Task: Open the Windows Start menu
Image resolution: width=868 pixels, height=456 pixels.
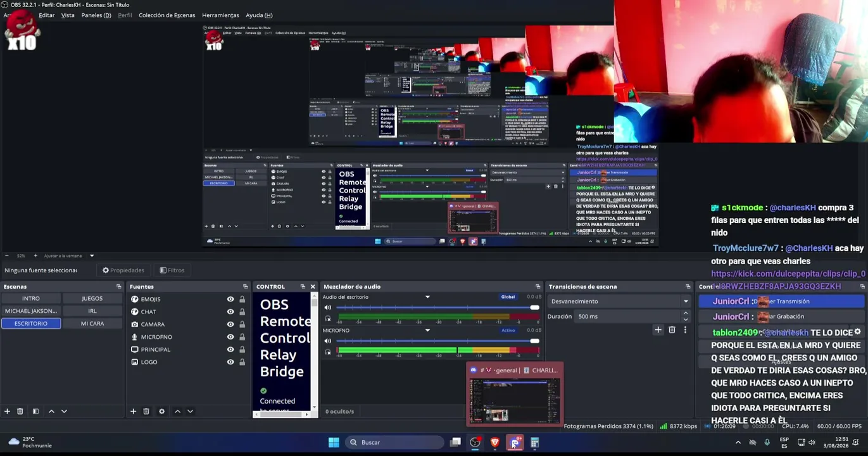Action: 334,443
